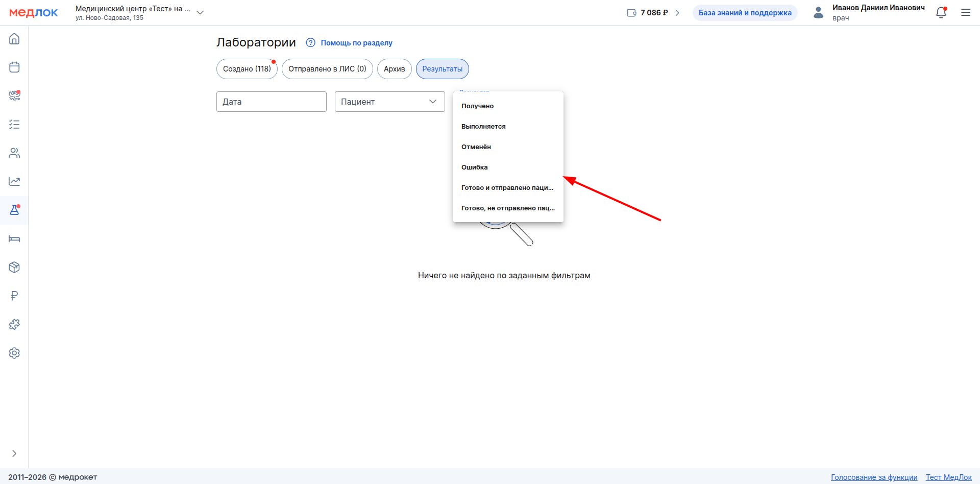Screen dimensions: 980x484
Task: Expand the collapsed sidebar with bottom arrow
Action: [x=14, y=453]
